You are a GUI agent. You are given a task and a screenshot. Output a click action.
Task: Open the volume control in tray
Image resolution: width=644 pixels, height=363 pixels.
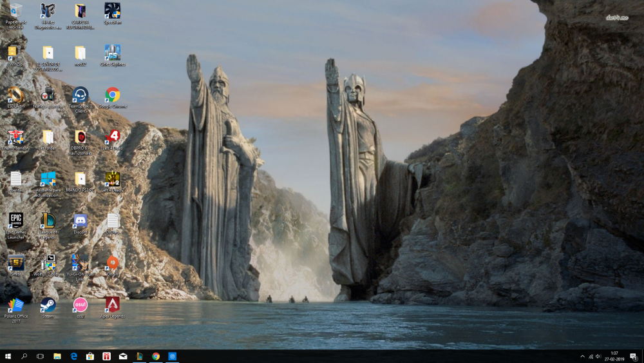click(x=598, y=357)
